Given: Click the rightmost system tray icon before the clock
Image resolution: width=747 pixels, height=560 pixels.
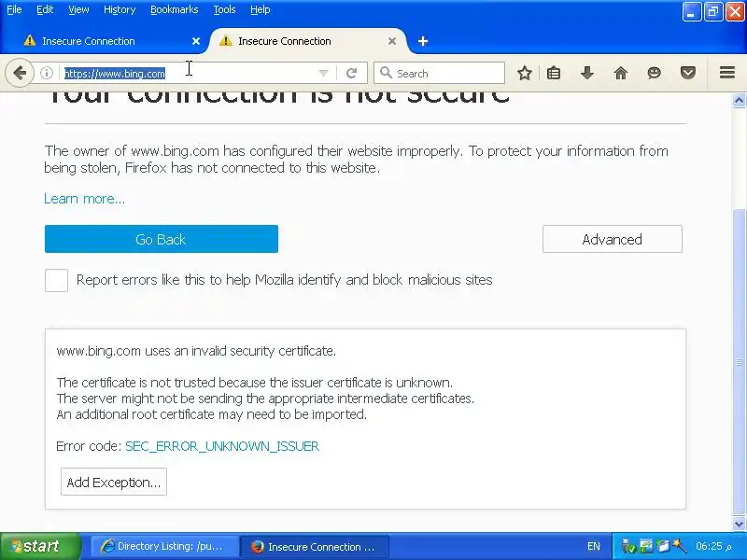Looking at the screenshot, I should click(680, 546).
